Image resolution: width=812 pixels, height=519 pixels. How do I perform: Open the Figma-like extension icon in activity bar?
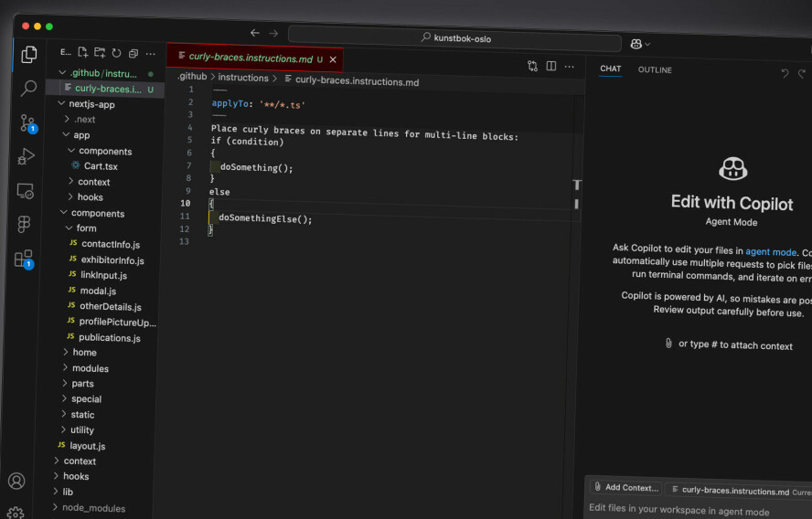point(24,224)
